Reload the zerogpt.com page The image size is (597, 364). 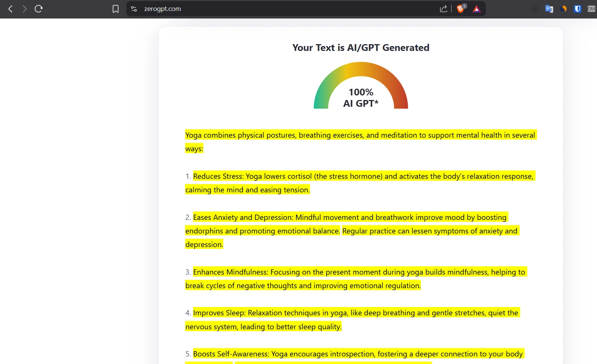pos(38,9)
